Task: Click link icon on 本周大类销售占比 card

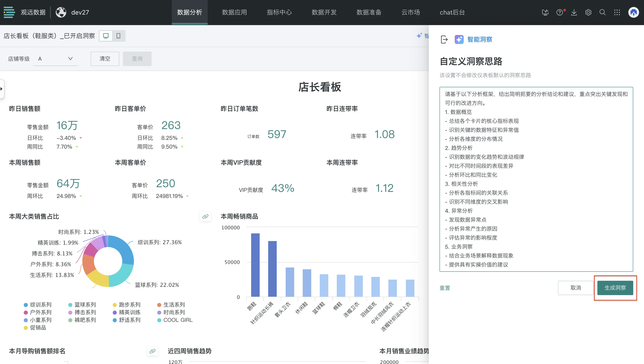Action: point(205,216)
